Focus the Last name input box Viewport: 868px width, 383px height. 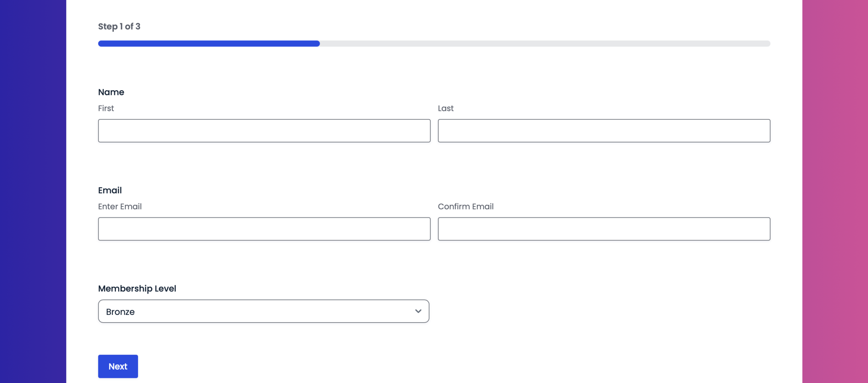[604, 131]
